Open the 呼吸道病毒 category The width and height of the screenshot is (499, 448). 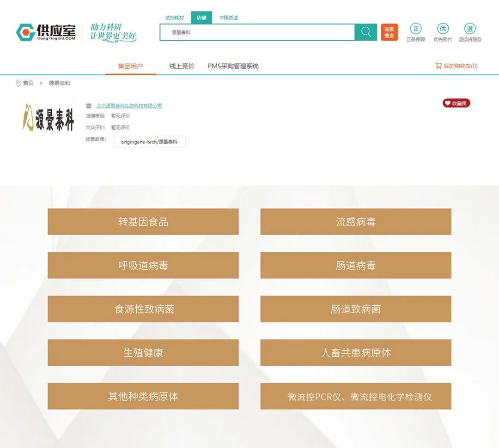coord(143,266)
